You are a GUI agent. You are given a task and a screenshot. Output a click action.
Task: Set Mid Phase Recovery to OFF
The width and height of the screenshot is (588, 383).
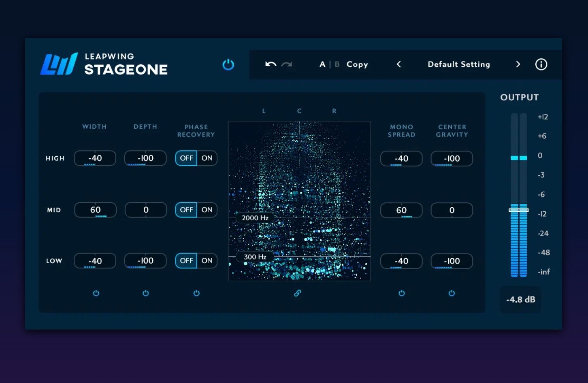pos(186,210)
